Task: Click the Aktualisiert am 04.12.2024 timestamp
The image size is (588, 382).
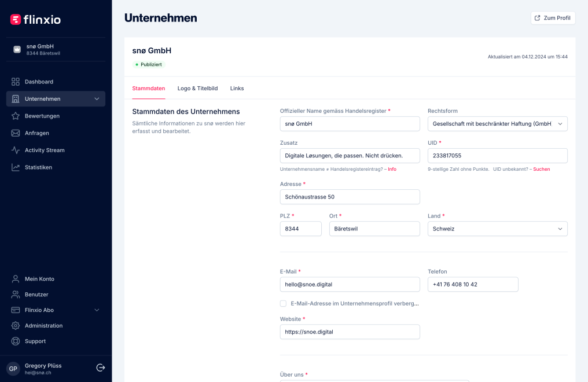Action: click(527, 57)
